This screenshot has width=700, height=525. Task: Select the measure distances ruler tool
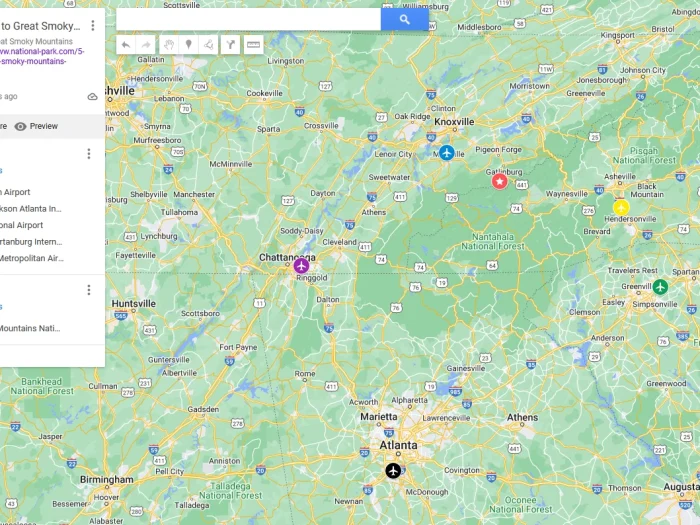253,45
